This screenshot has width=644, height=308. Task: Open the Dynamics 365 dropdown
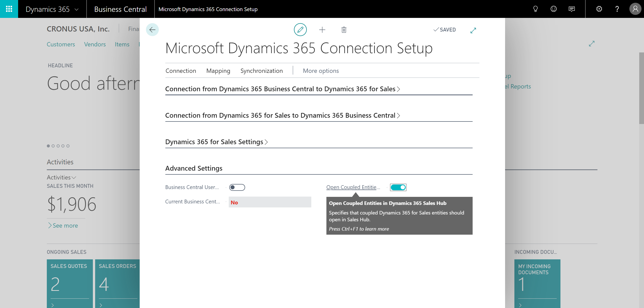point(52,9)
